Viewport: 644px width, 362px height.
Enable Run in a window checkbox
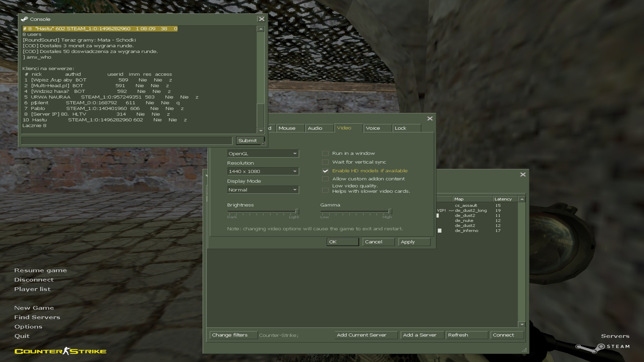[325, 154]
